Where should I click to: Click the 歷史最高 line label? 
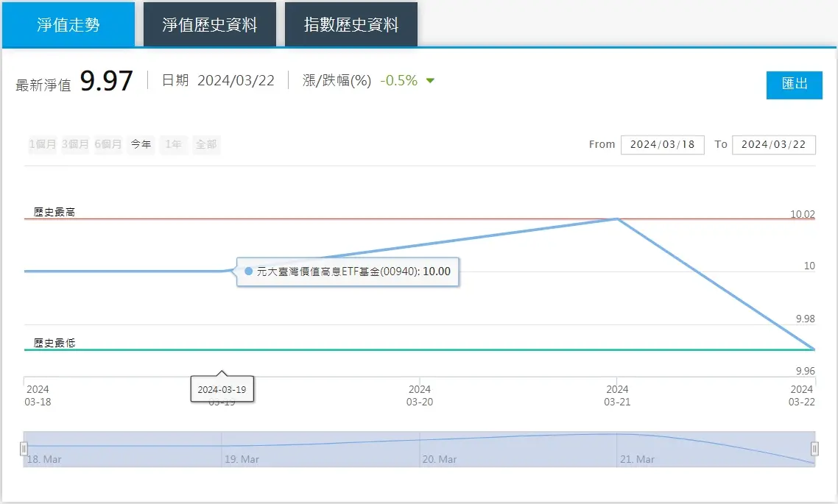pos(54,213)
